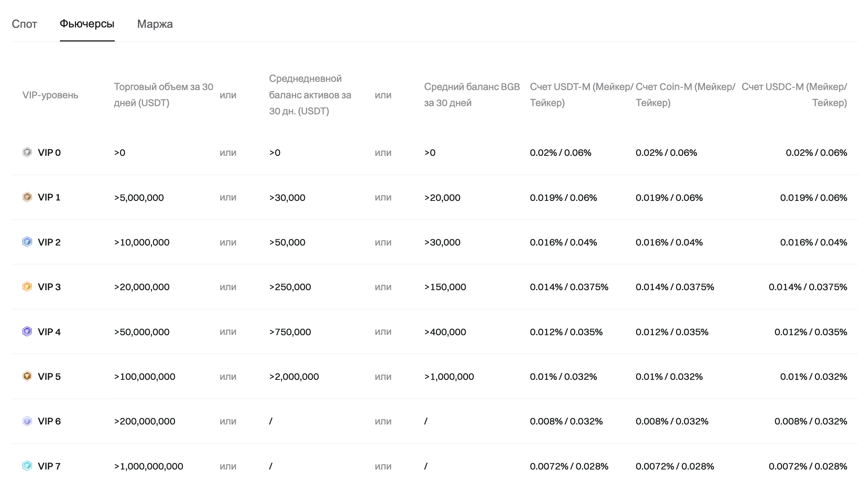The width and height of the screenshot is (868, 484).
Task: Click the >50,000,000 trading volume cell
Action: (x=142, y=332)
